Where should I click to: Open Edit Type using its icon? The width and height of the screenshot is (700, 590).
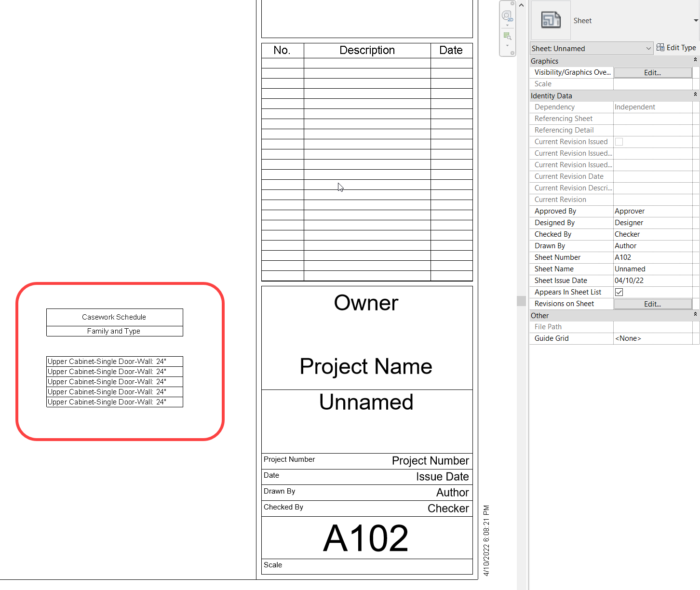pyautogui.click(x=660, y=47)
